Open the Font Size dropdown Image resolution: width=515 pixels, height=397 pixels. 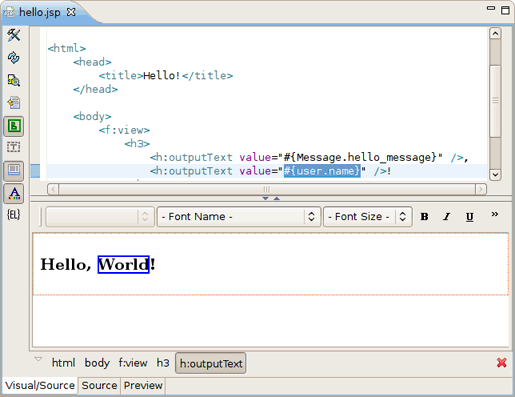click(368, 217)
